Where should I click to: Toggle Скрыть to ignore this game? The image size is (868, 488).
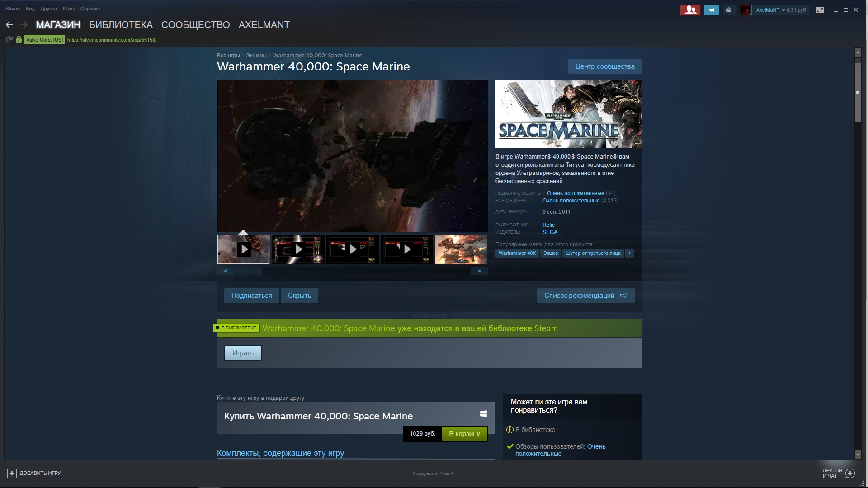(x=299, y=296)
